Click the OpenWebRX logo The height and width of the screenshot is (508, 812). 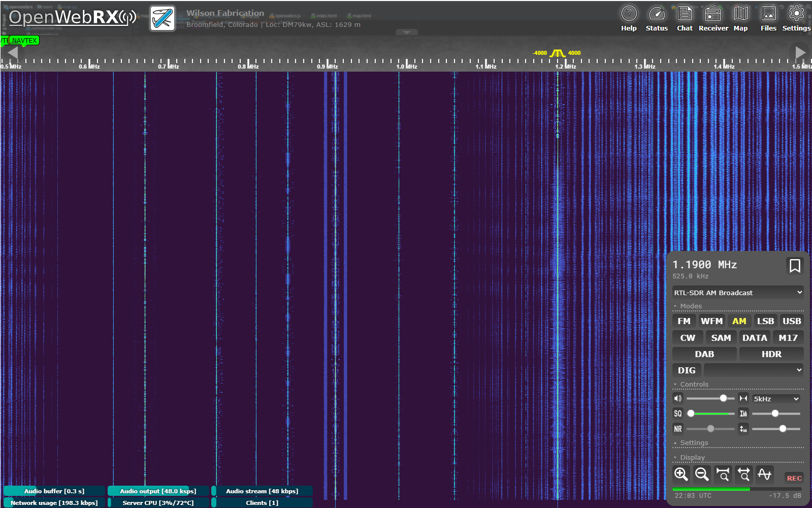[73, 18]
